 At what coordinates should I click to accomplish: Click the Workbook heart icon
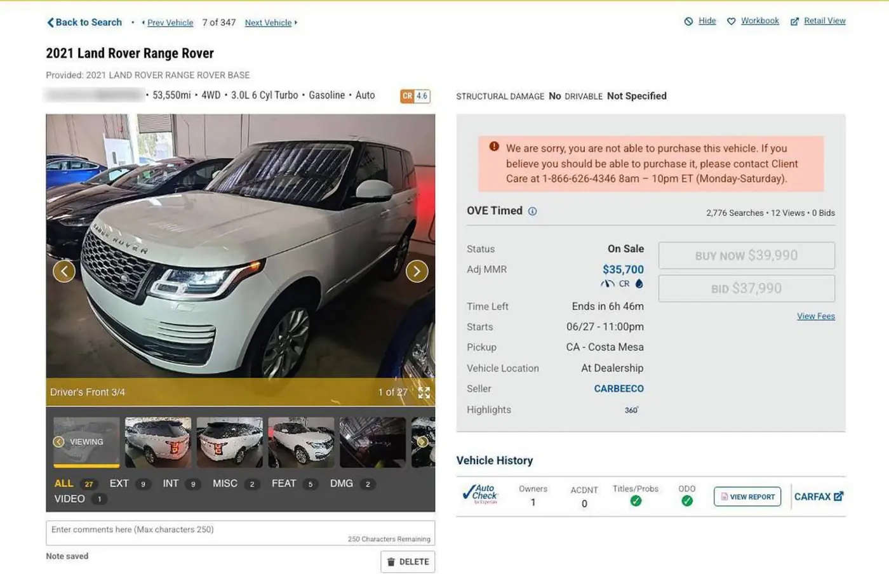[732, 22]
